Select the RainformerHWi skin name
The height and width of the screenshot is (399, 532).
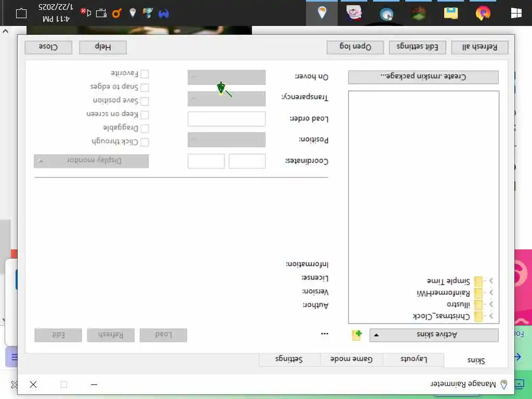[444, 293]
